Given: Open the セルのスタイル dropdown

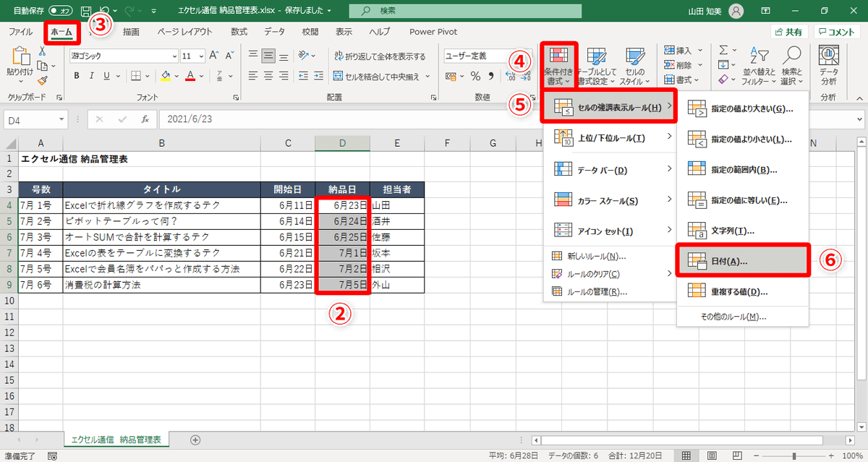Looking at the screenshot, I should point(634,67).
